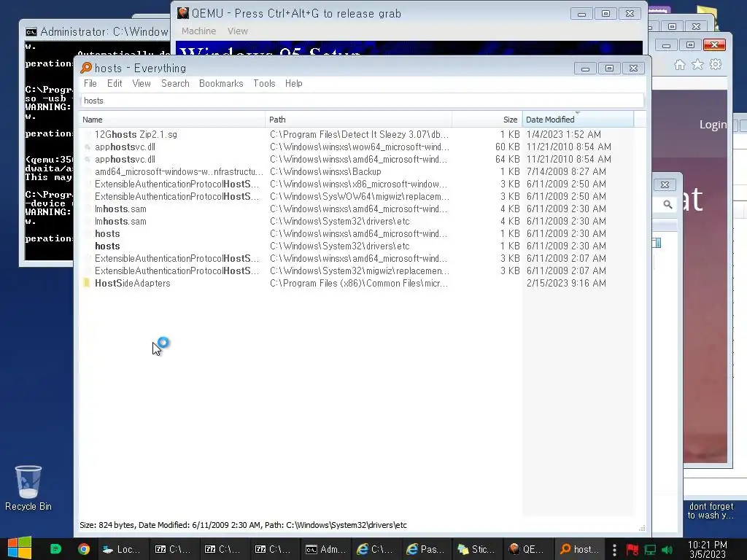
Task: Click the C:\Windows\winsxs\Backup path cell
Action: click(x=325, y=172)
